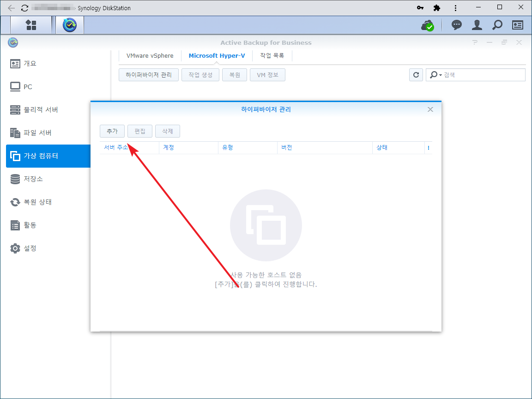Click the browser back arrow
Viewport: 532px width, 399px height.
point(11,8)
